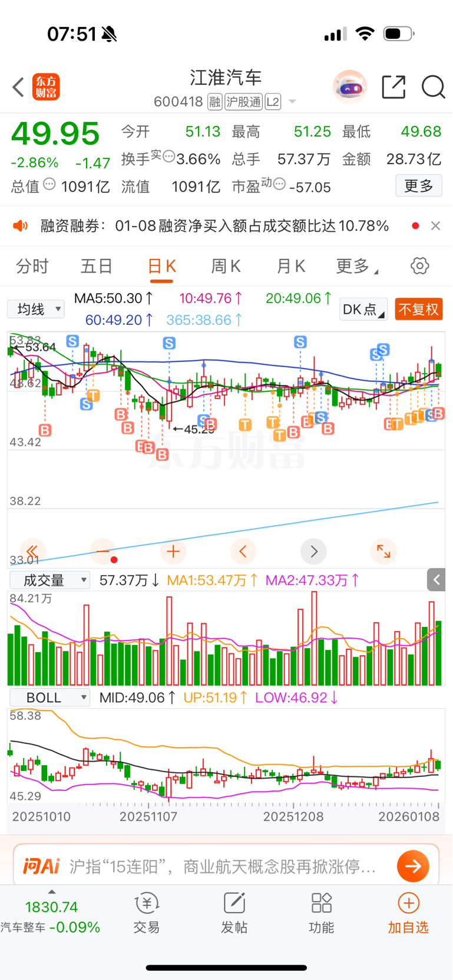Tap the first S marker on the candlestick chart
The width and height of the screenshot is (453, 980).
pyautogui.click(x=72, y=341)
